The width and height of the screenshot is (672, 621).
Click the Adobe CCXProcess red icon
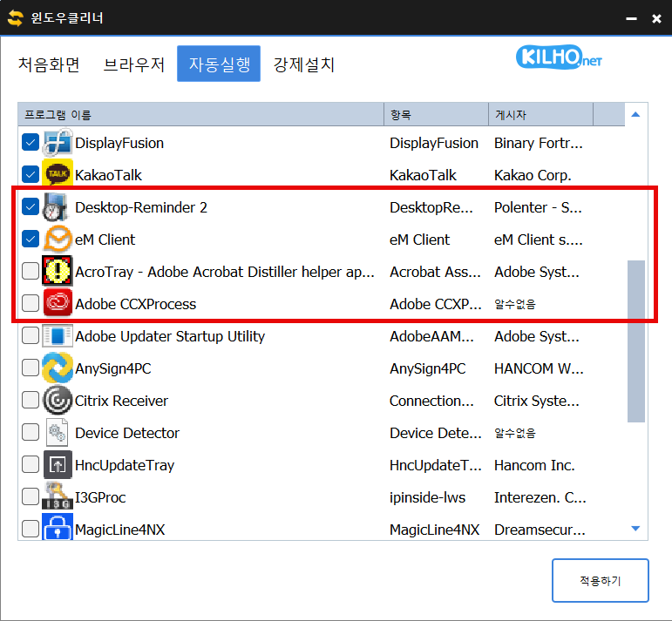pyautogui.click(x=58, y=303)
